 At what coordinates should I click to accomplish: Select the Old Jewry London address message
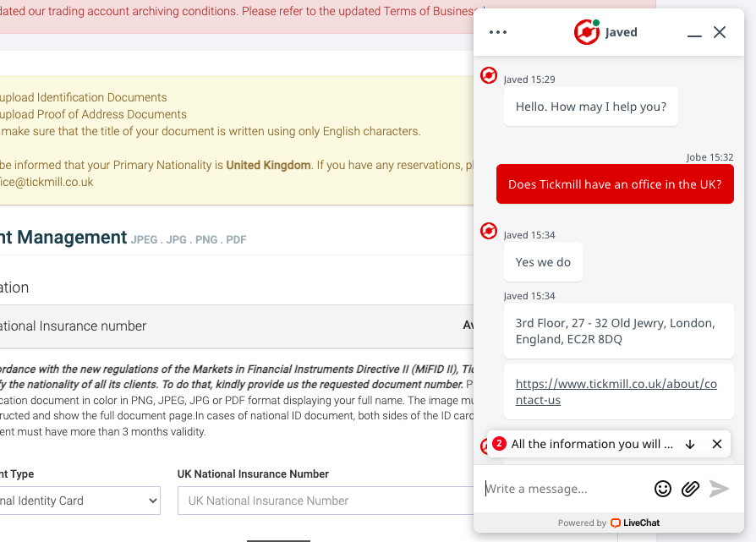[x=619, y=331]
